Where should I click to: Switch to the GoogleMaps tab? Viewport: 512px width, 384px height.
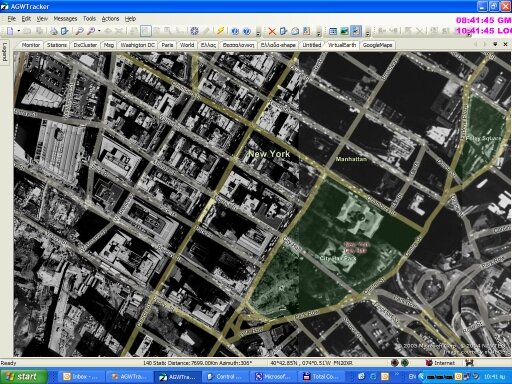click(377, 45)
